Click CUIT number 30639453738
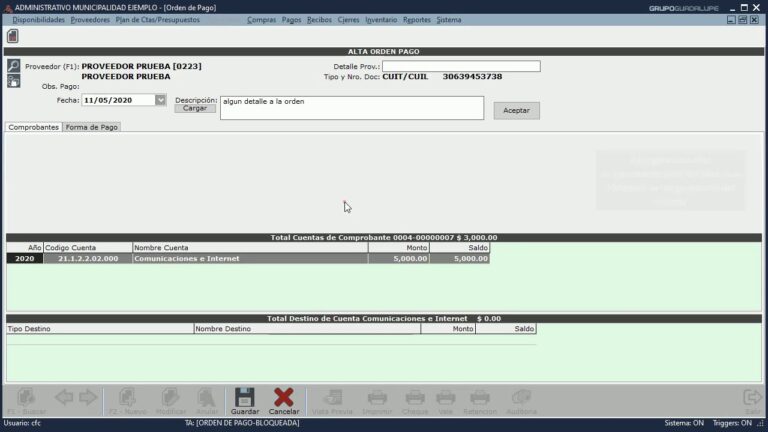768x432 pixels. coord(472,76)
